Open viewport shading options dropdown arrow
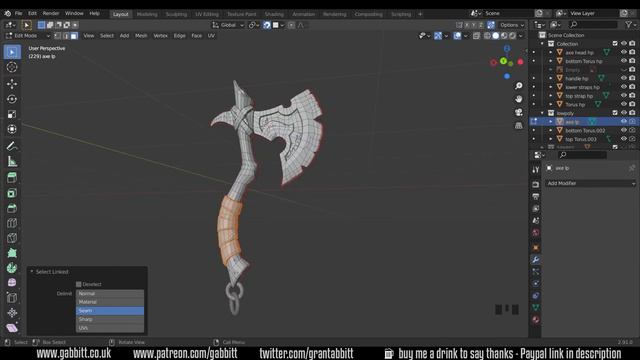Viewport: 640px width, 360px height. [x=521, y=36]
